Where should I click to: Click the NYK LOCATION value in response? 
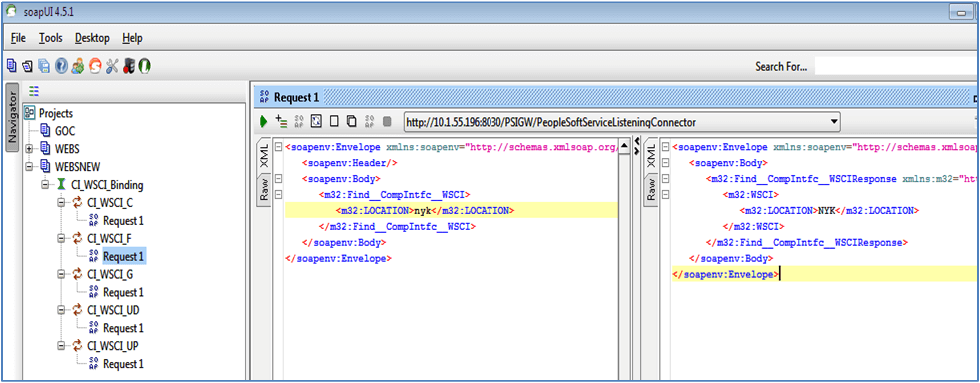(x=827, y=210)
